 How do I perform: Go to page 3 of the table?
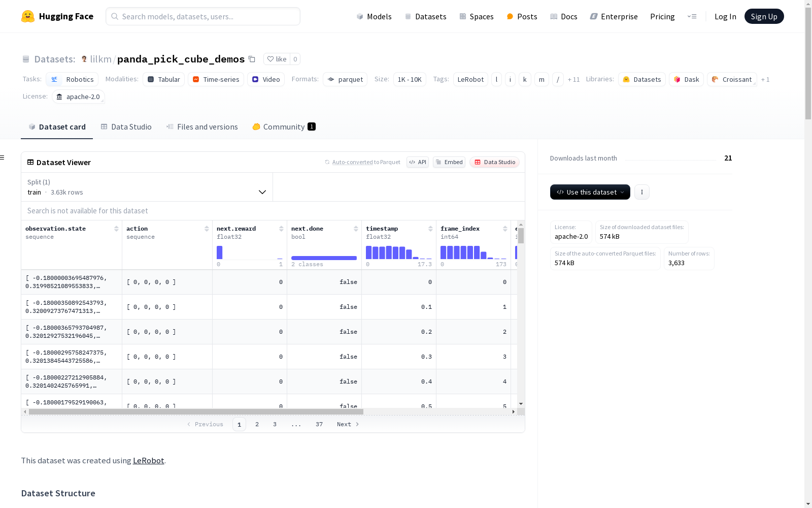pyautogui.click(x=275, y=424)
